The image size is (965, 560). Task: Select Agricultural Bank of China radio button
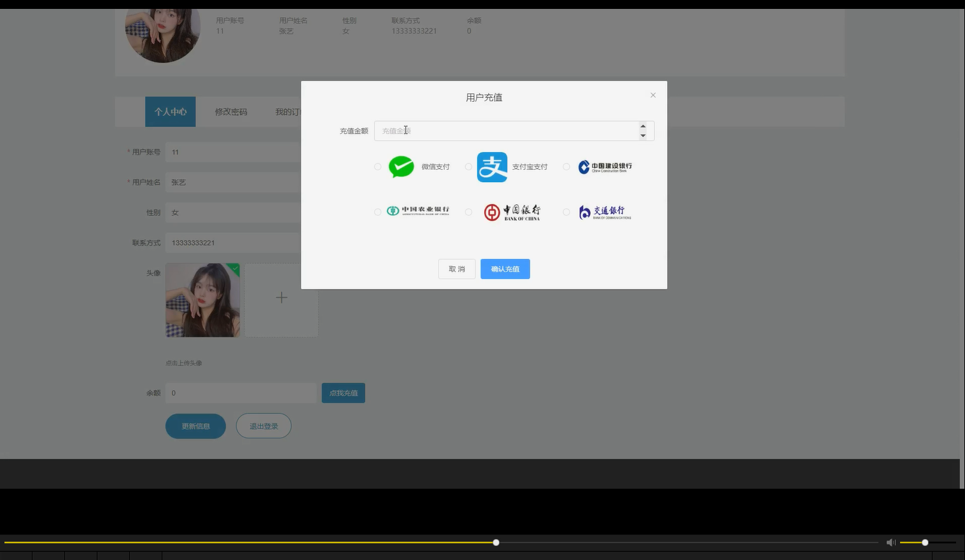[x=377, y=212]
